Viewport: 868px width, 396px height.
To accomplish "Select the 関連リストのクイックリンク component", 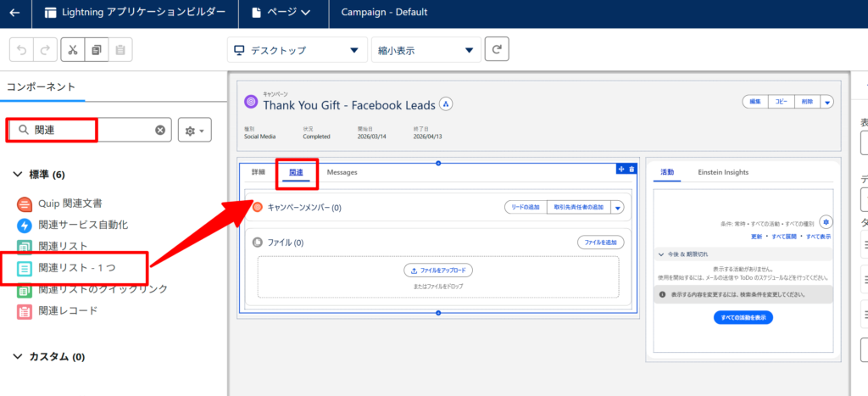I will coord(103,289).
